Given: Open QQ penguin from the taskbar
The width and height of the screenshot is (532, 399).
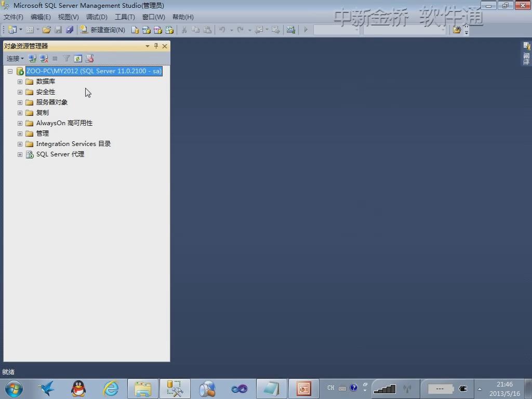Looking at the screenshot, I should [78, 389].
